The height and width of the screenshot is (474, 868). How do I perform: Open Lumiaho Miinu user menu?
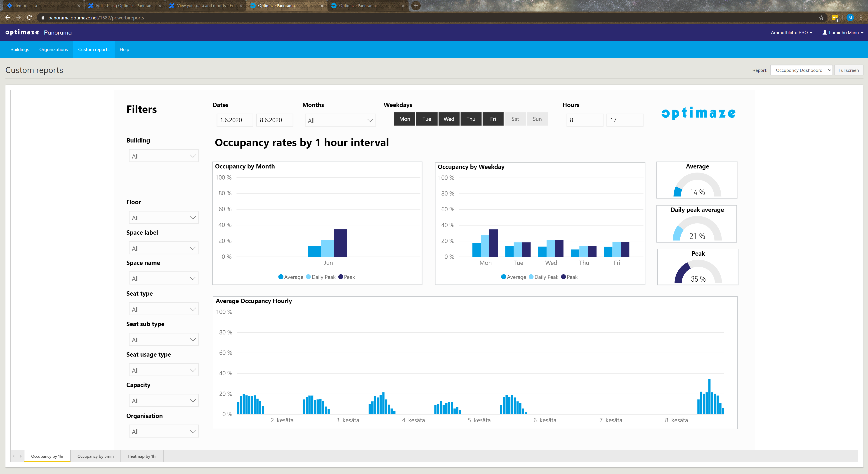[x=843, y=33]
